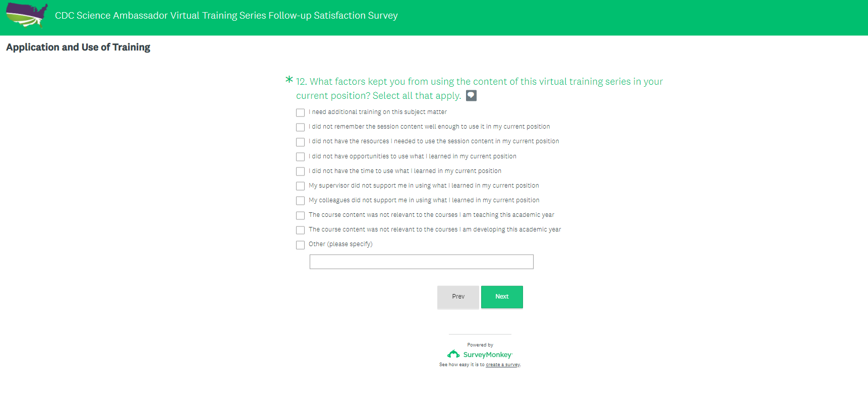Image resolution: width=868 pixels, height=407 pixels.
Task: Check 'not relevant to courses I am teaching'
Action: point(301,215)
